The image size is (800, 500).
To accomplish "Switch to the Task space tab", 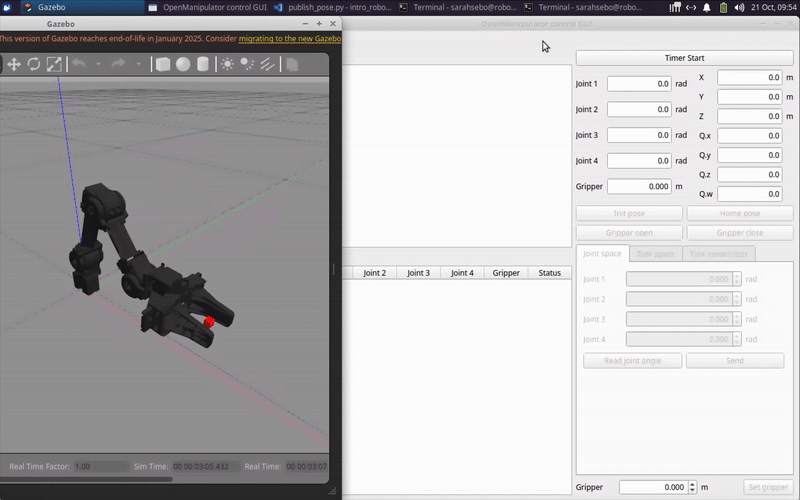I will point(656,254).
